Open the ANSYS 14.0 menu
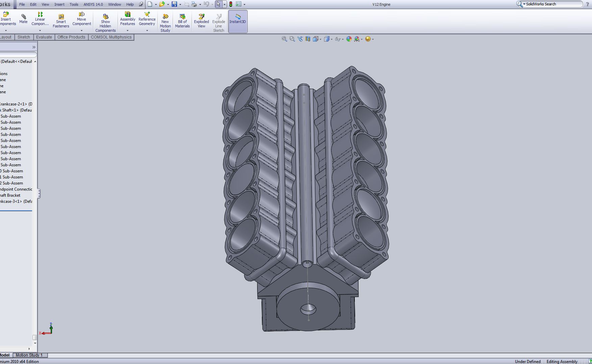 pyautogui.click(x=93, y=4)
